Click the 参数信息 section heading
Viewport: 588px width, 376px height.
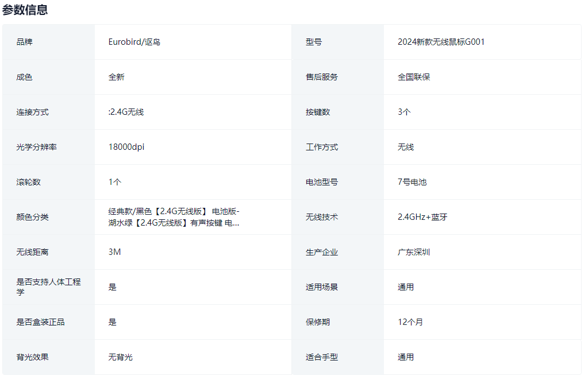coord(25,10)
